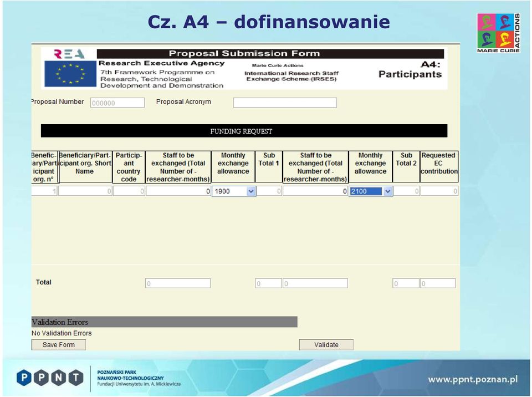Click the Sub Total 2 row field

tap(406, 191)
